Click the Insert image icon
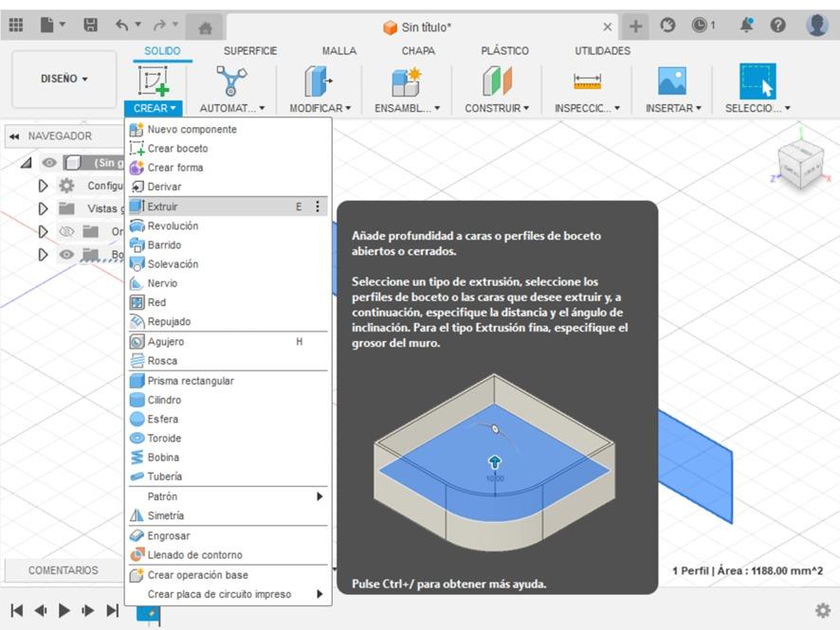 click(672, 81)
